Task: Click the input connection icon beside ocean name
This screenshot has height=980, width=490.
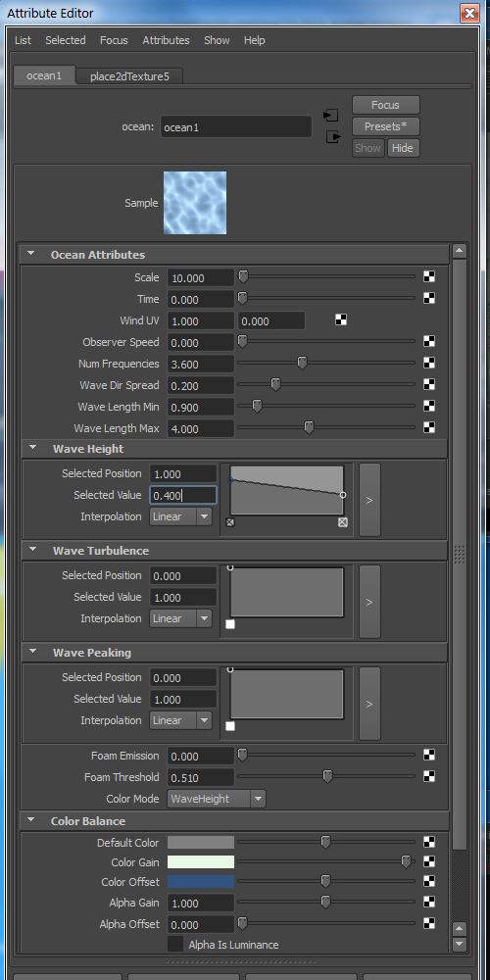Action: tap(330, 116)
